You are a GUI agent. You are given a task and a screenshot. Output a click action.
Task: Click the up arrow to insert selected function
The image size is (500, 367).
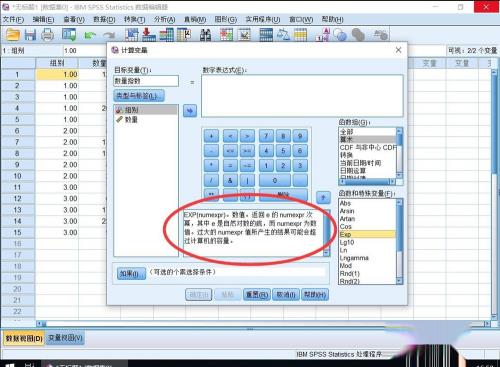[323, 197]
